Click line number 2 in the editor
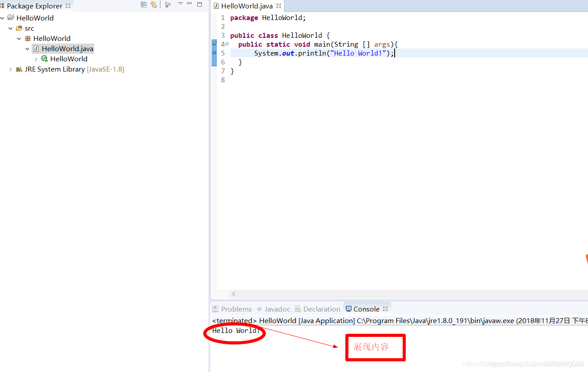Screen dimensions: 588x372 tap(223, 27)
